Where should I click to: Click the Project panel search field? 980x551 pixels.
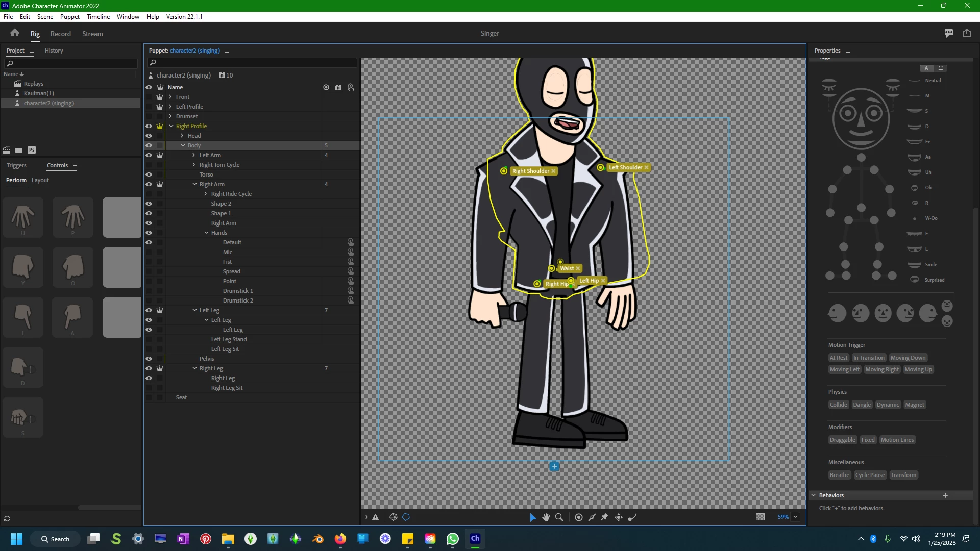(71, 63)
